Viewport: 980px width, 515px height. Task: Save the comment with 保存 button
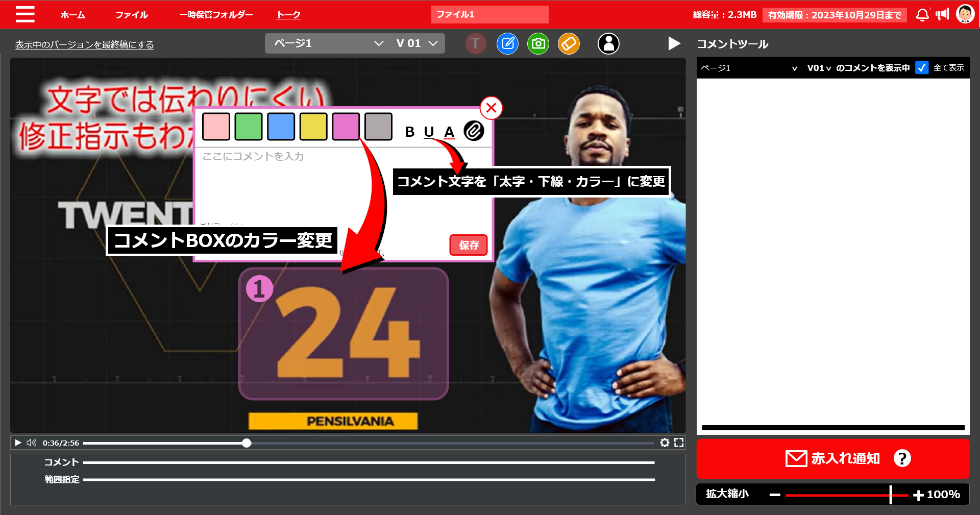point(469,246)
